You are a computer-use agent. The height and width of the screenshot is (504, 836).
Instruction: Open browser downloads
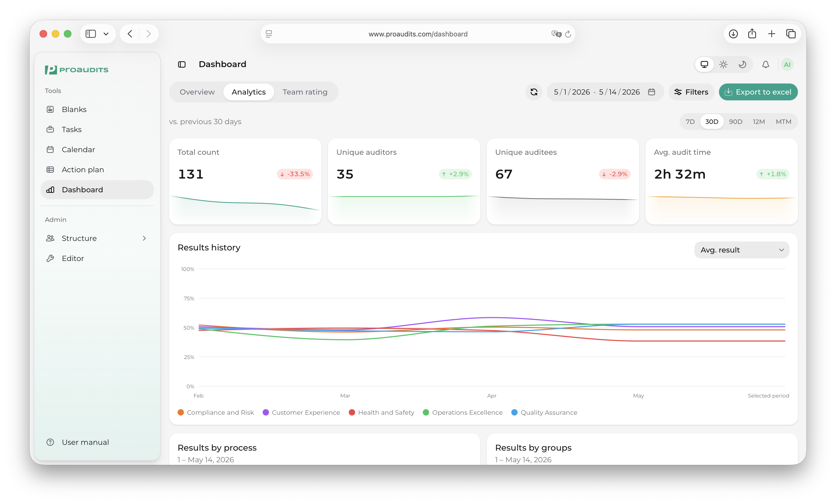pyautogui.click(x=733, y=34)
